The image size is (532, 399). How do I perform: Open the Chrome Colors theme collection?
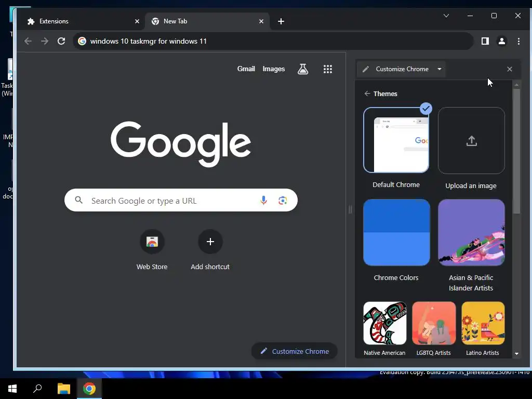click(x=396, y=232)
